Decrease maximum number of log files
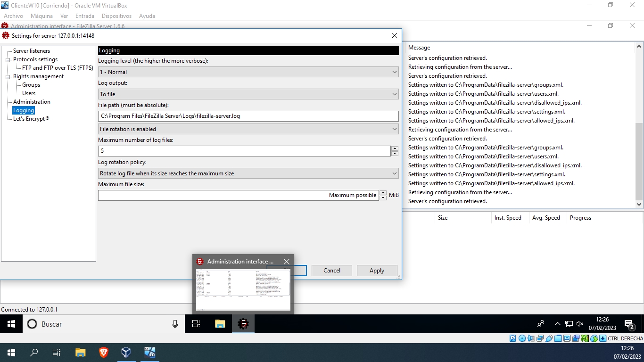Image resolution: width=644 pixels, height=362 pixels. 395,154
